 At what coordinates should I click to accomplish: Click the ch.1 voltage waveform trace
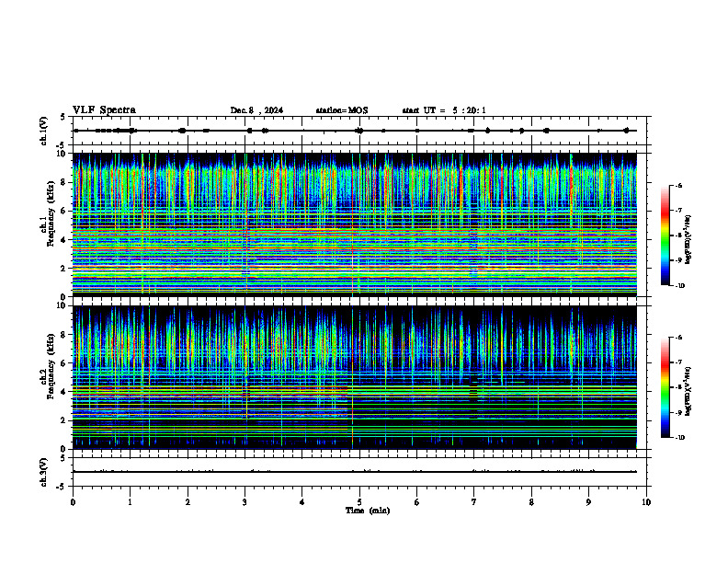pos(355,131)
